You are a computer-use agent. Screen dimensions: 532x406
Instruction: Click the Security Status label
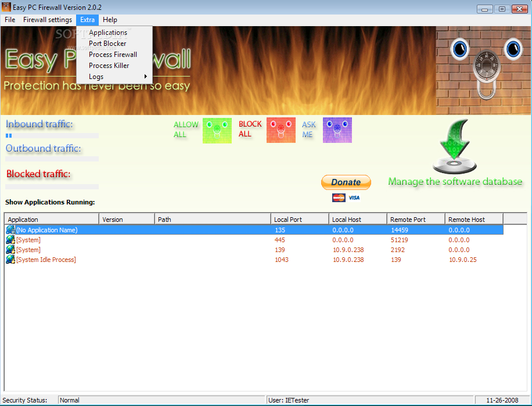[25, 400]
